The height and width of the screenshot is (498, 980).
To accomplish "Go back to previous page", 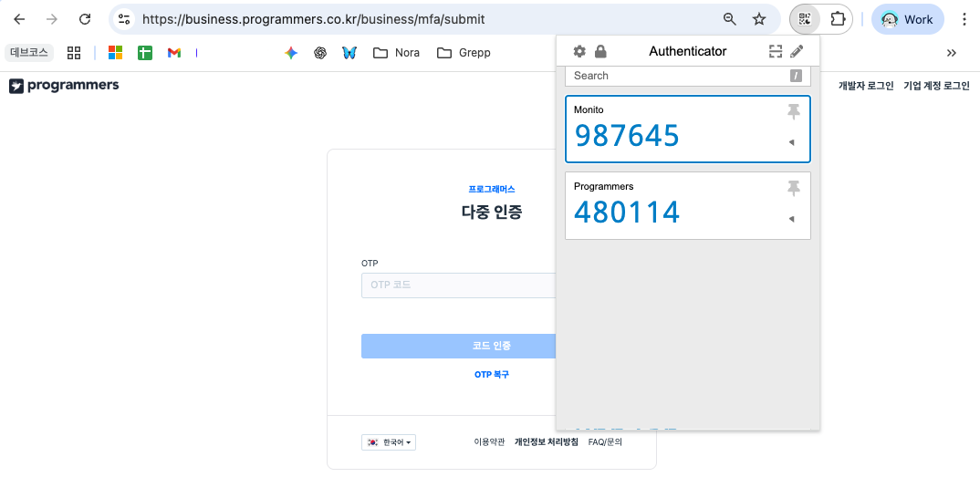I will click(19, 19).
